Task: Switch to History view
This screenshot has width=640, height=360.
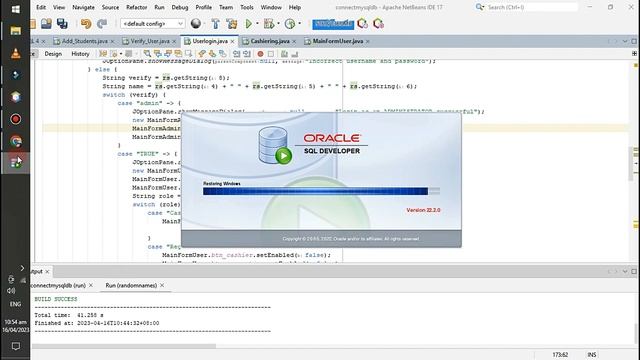Action: (x=80, y=54)
